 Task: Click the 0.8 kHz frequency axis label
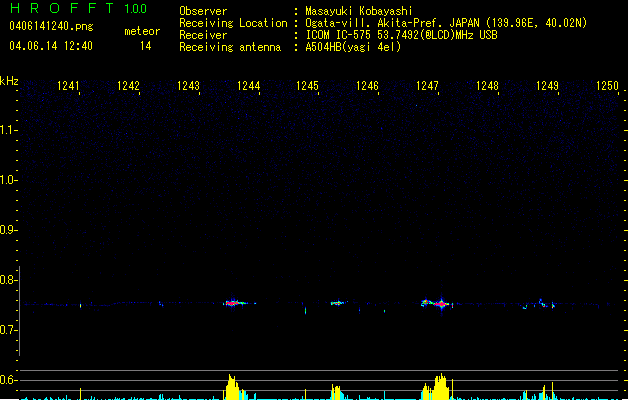(8, 280)
